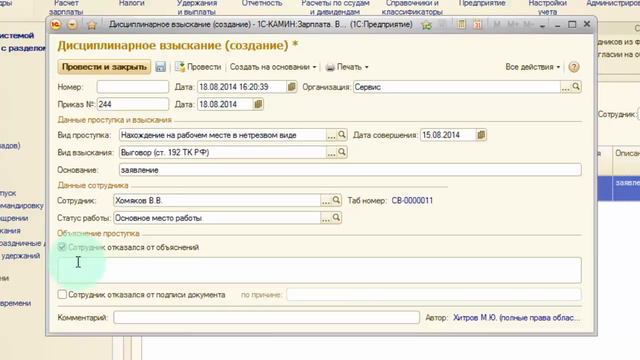Click the floppy disk save icon
The width and height of the screenshot is (640, 360).
pyautogui.click(x=160, y=67)
